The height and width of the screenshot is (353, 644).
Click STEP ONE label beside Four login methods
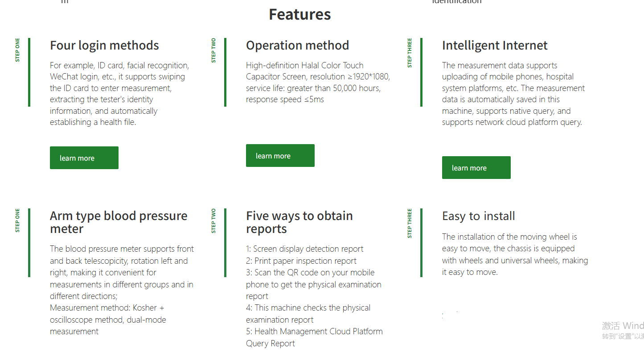coord(17,50)
